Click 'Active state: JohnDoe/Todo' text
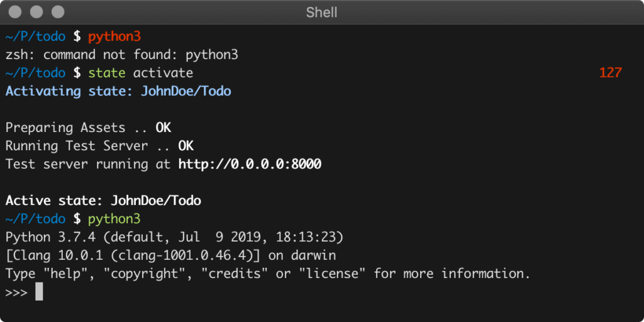This screenshot has height=322, width=644. coord(103,201)
